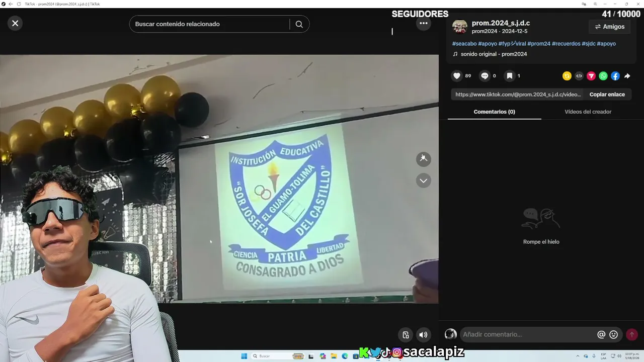The width and height of the screenshot is (644, 362).
Task: Share the video to Facebook
Action: point(615,76)
